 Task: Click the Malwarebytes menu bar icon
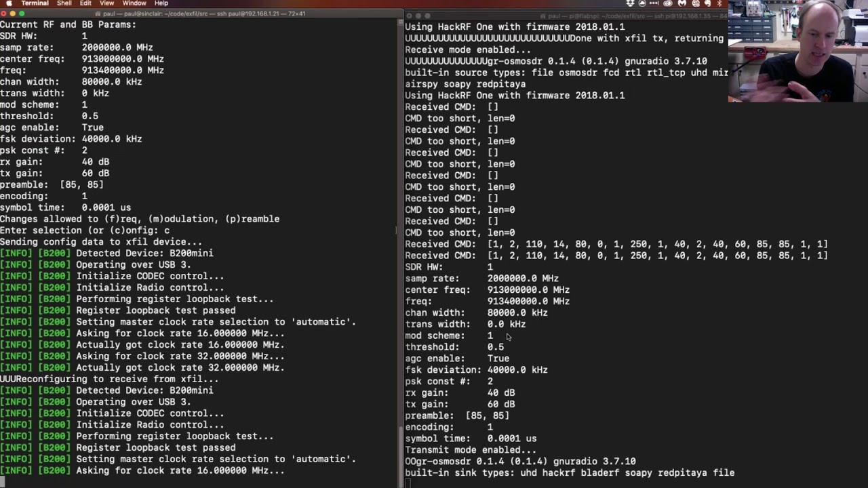[x=682, y=3]
